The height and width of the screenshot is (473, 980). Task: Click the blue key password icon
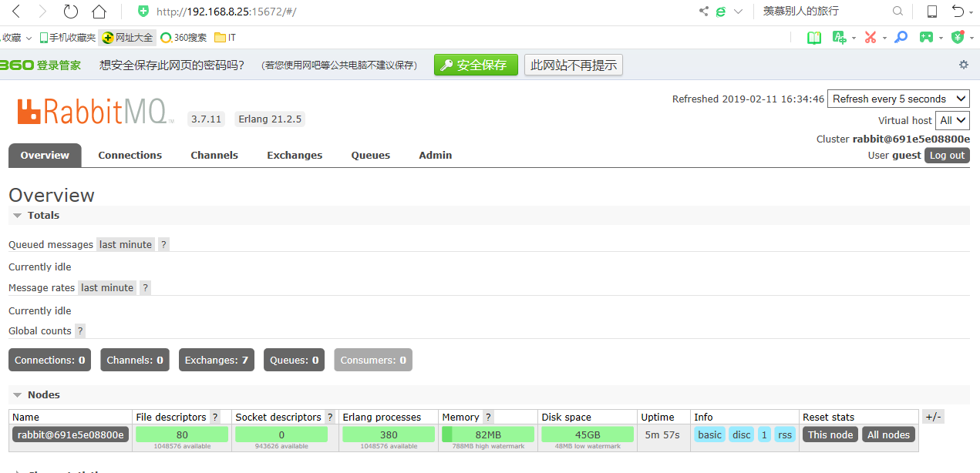click(901, 37)
